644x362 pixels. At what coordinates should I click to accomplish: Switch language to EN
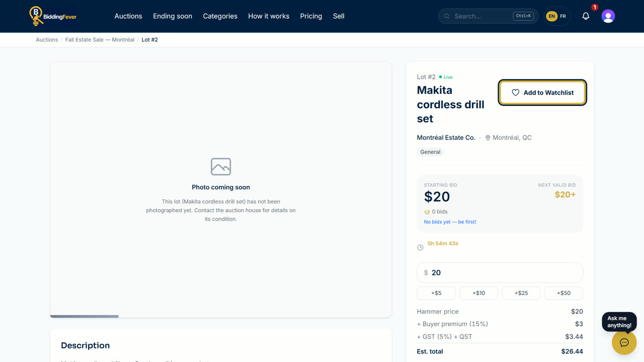coord(552,16)
